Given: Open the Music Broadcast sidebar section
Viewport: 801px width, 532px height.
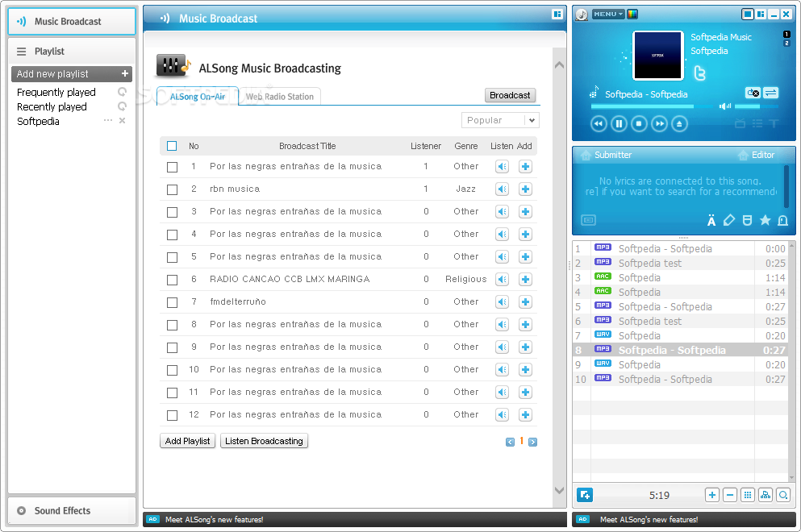Looking at the screenshot, I should pos(72,22).
